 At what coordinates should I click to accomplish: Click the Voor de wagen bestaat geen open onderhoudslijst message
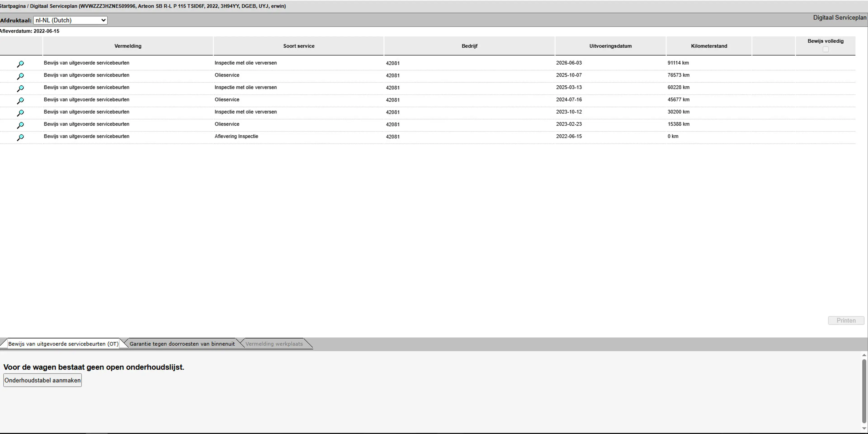[94, 367]
